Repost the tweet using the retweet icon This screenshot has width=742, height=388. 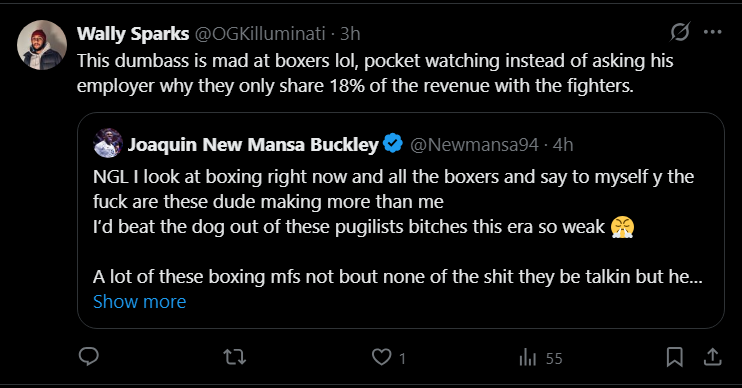[x=235, y=357]
